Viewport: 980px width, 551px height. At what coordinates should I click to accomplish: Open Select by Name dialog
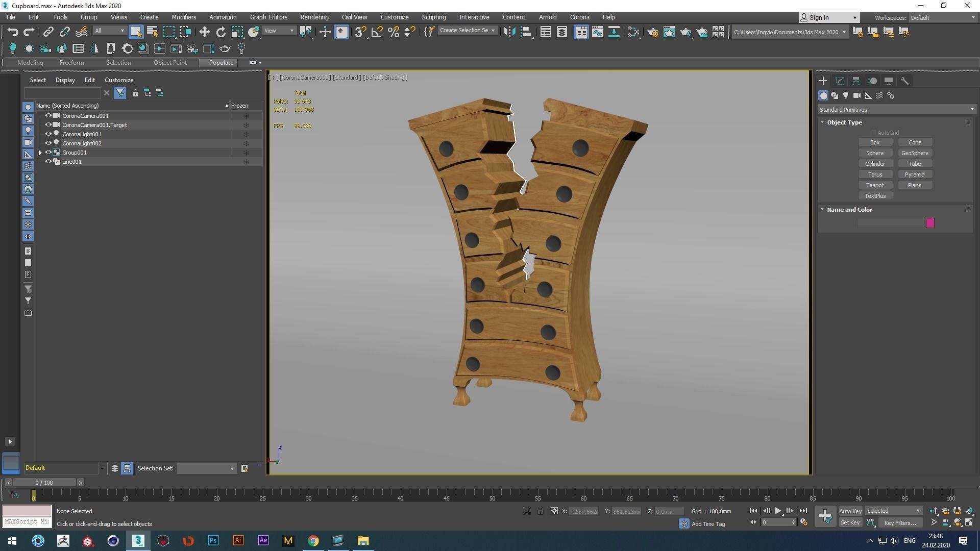152,32
